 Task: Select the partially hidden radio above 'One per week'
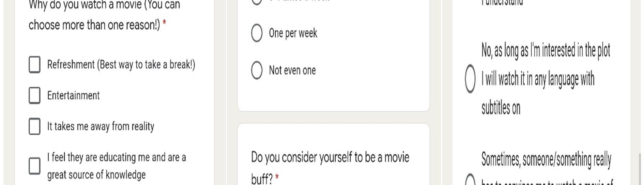click(x=257, y=2)
